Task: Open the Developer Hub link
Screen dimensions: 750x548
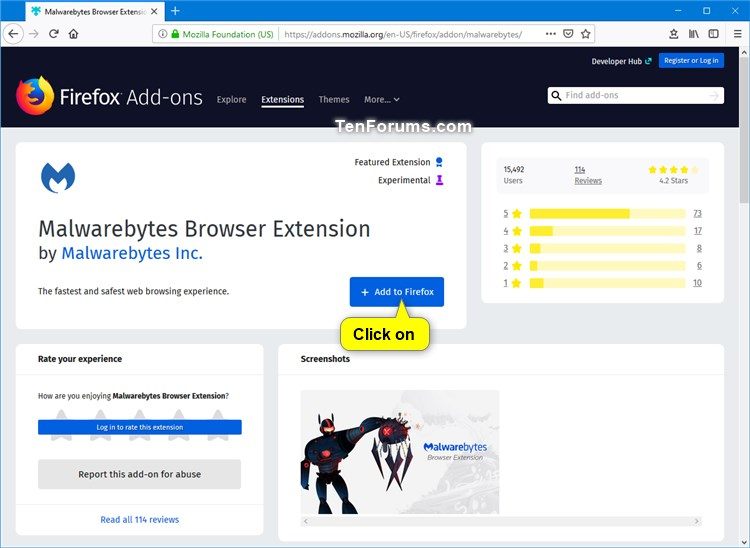Action: [621, 61]
